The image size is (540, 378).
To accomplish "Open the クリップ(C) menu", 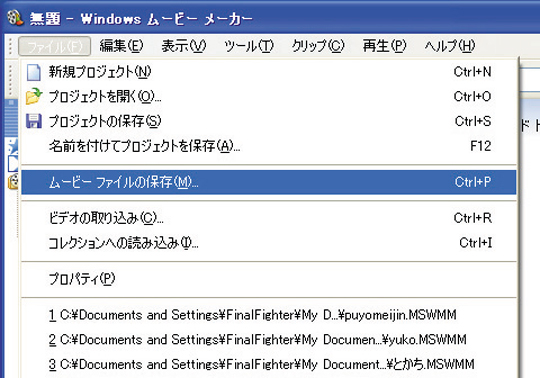I will 318,46.
